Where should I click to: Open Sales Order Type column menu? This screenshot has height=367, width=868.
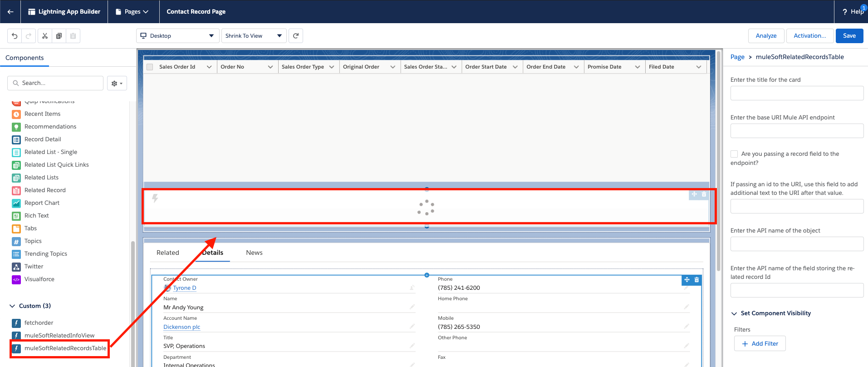tap(332, 67)
